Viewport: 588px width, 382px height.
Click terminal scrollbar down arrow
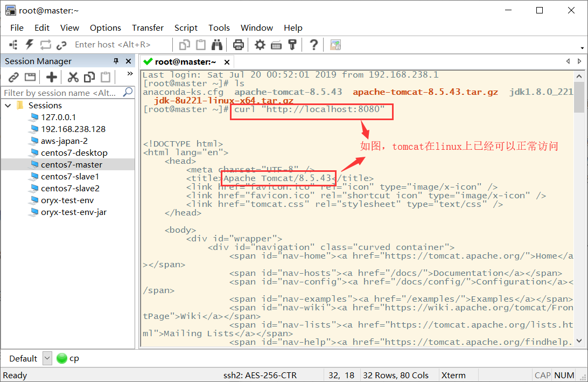[x=579, y=341]
